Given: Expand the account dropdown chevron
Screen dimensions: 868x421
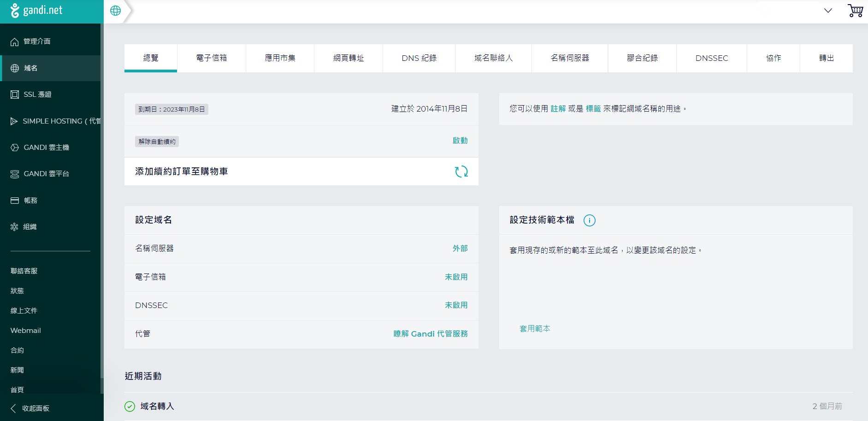Looking at the screenshot, I should click(828, 11).
